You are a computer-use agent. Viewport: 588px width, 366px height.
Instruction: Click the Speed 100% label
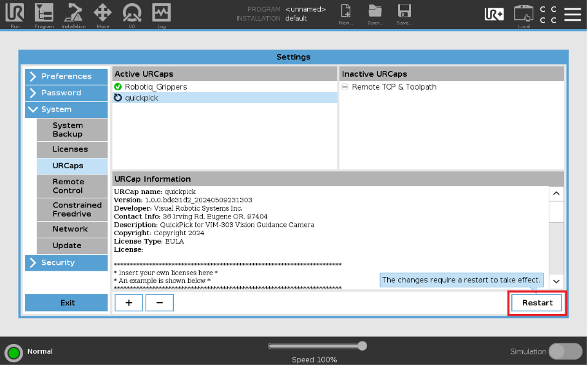click(314, 360)
